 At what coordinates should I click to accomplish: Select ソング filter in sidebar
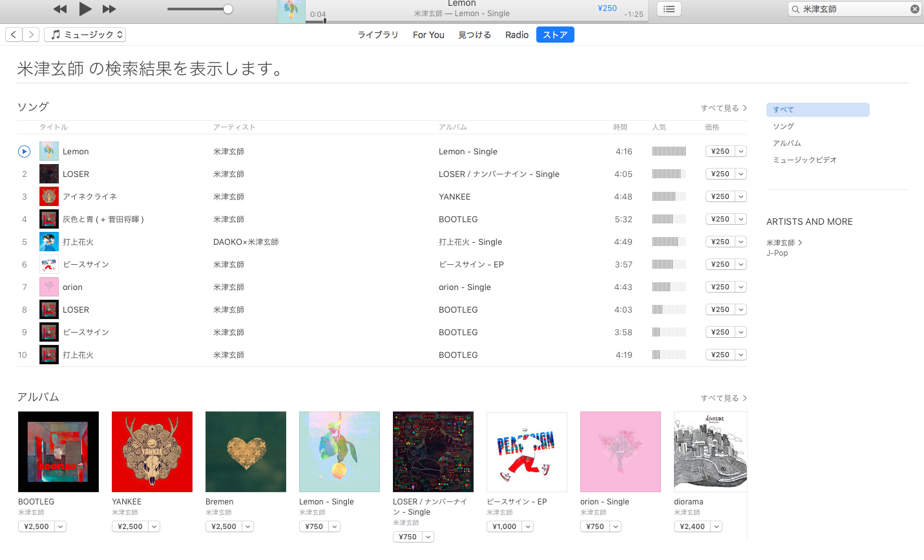coord(784,127)
